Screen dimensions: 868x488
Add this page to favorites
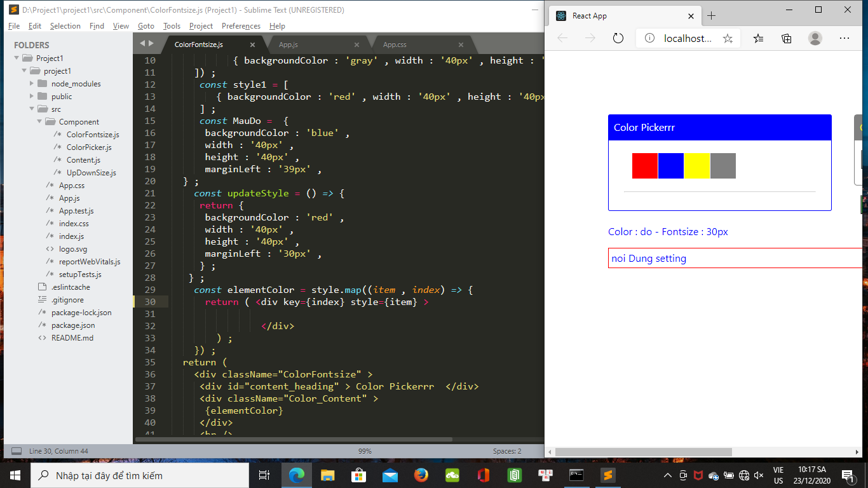[x=728, y=38]
